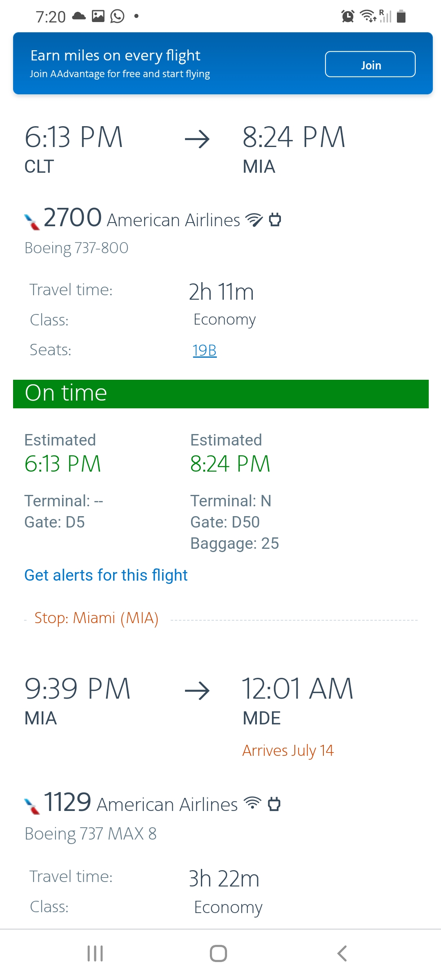Tap Wi-Fi icon on flight 2700
Screen dimensions: 441x980
(x=254, y=220)
